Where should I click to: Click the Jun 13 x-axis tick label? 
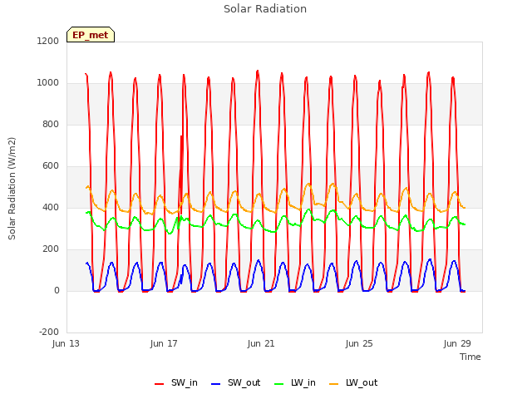(66, 343)
